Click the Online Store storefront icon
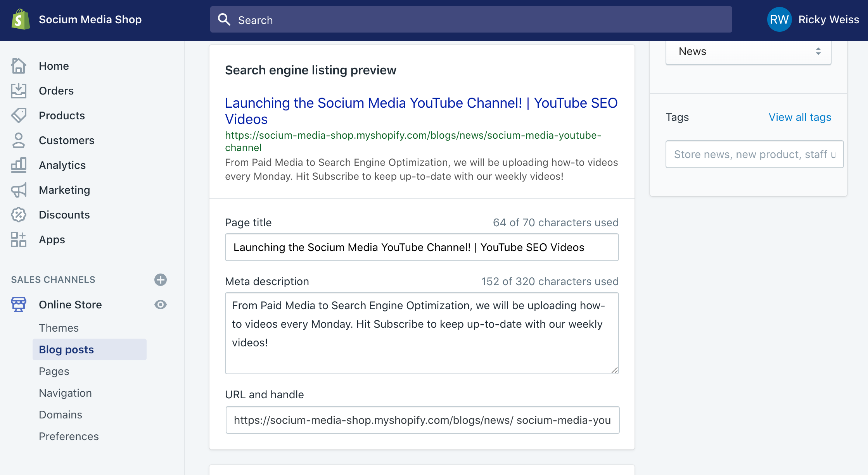Viewport: 868px width, 475px height. click(19, 305)
